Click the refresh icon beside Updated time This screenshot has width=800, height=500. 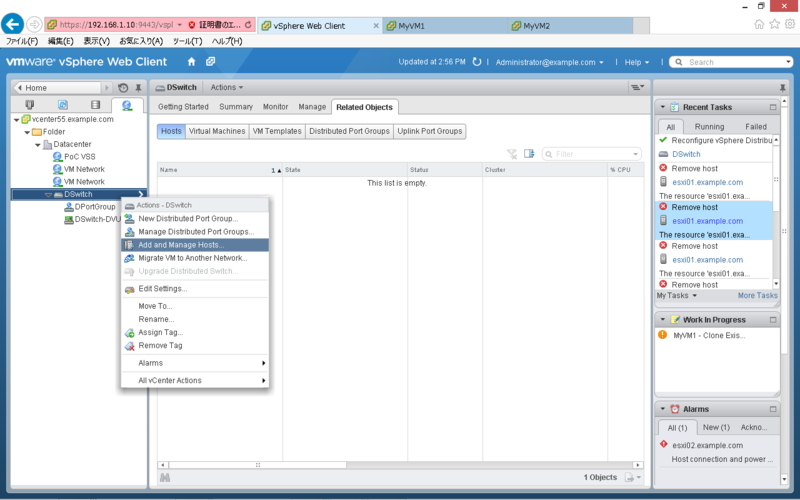[477, 62]
